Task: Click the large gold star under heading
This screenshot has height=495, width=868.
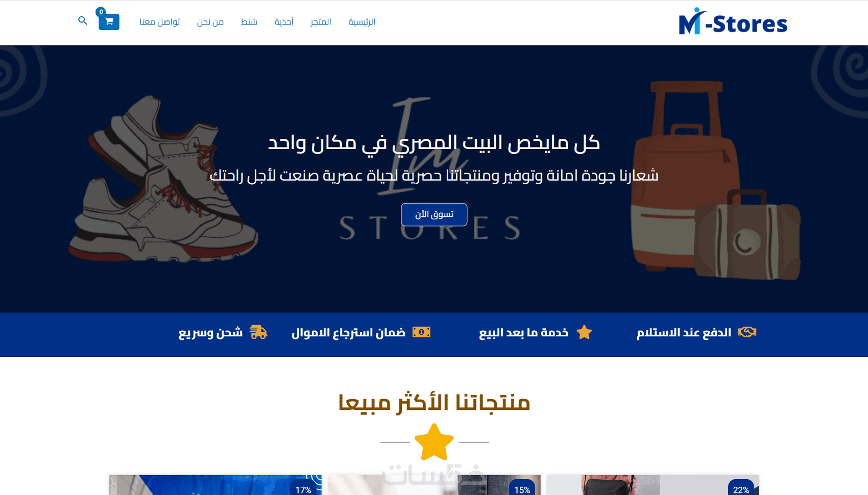Action: tap(434, 442)
